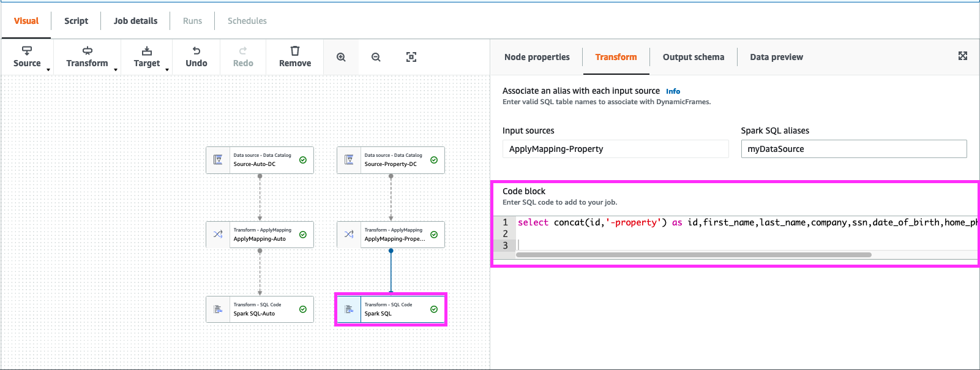This screenshot has width=980, height=370.
Task: Switch to the Output schema tab
Action: pyautogui.click(x=693, y=57)
